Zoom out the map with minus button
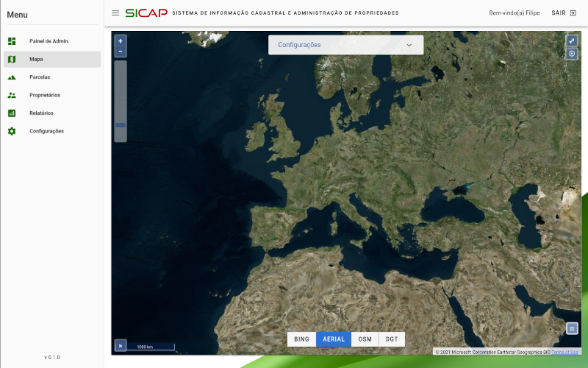Viewport: 588px width, 368px height. pyautogui.click(x=121, y=52)
